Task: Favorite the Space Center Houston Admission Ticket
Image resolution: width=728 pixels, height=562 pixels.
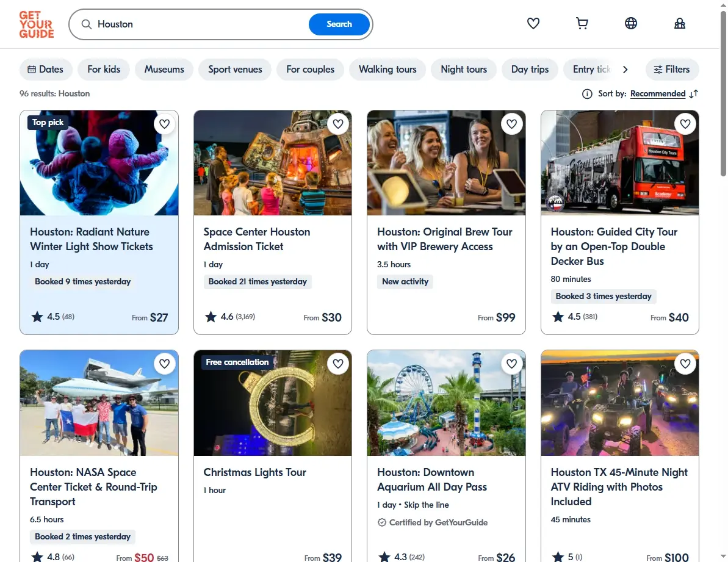Action: click(338, 124)
